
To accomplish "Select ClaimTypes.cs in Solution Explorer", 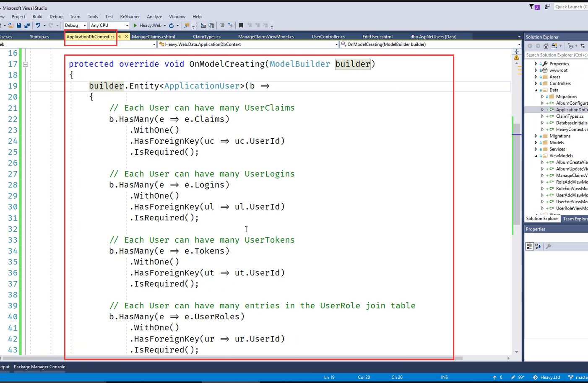I will tap(570, 116).
